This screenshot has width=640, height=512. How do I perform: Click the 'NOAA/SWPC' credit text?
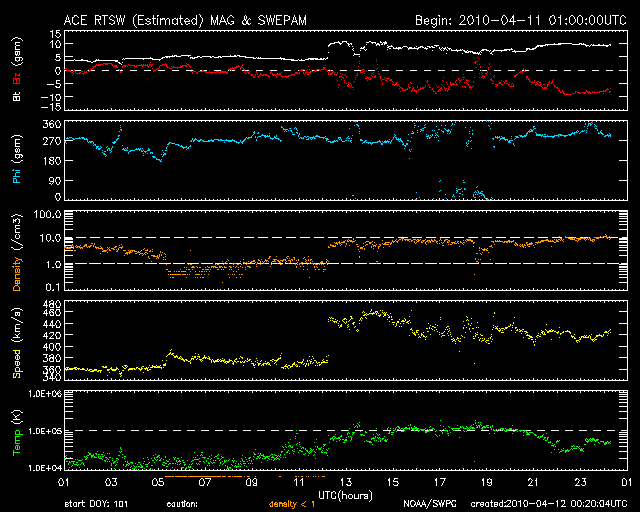pyautogui.click(x=430, y=504)
